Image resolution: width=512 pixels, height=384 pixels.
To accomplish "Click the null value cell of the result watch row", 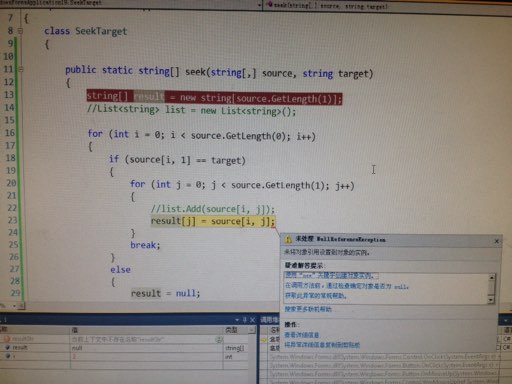I will click(x=147, y=348).
